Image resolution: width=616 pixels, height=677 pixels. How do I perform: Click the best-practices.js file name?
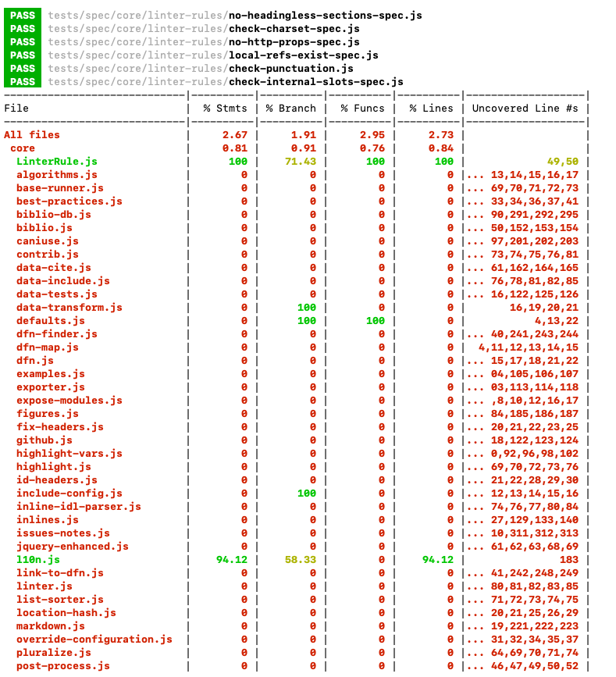pos(69,201)
